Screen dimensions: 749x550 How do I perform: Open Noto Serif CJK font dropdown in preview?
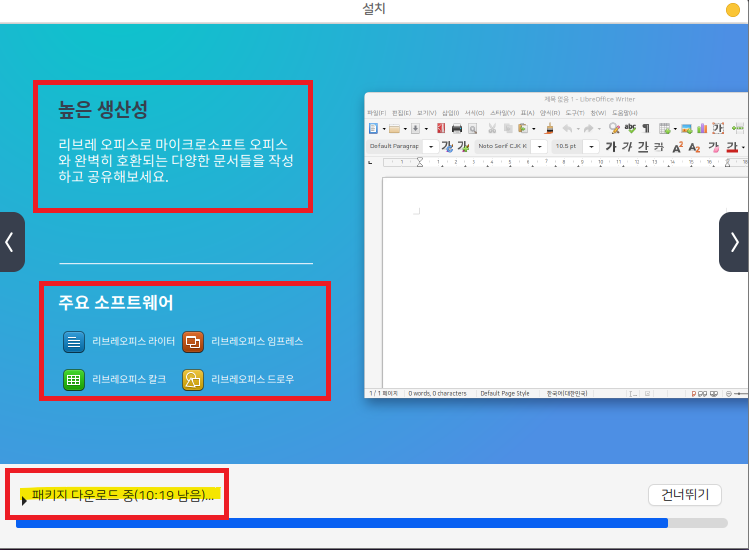click(x=539, y=146)
